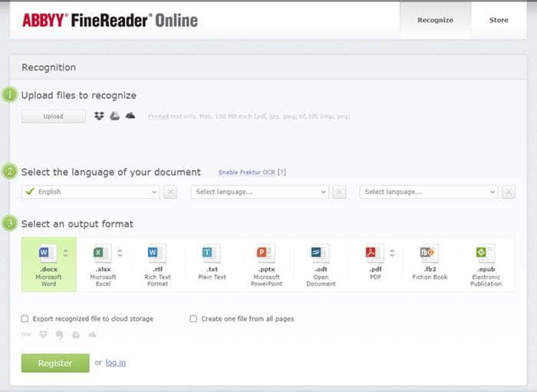Clear the English language selection
Viewport: 537px width, 392px height.
click(170, 192)
